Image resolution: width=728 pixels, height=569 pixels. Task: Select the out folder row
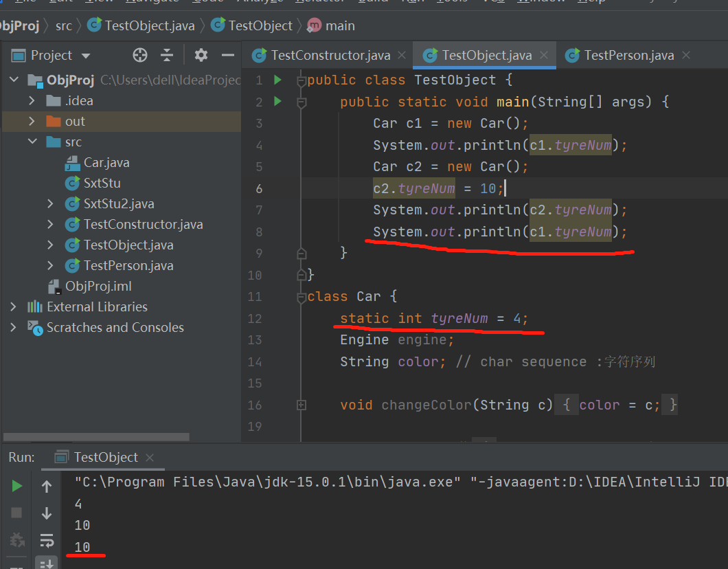pos(121,121)
